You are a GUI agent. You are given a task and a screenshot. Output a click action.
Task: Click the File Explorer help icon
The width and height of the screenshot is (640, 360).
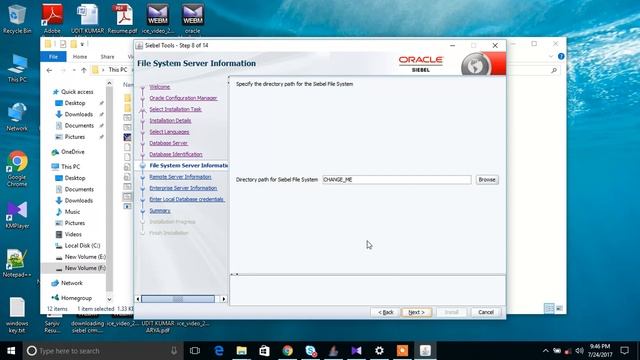pos(561,56)
